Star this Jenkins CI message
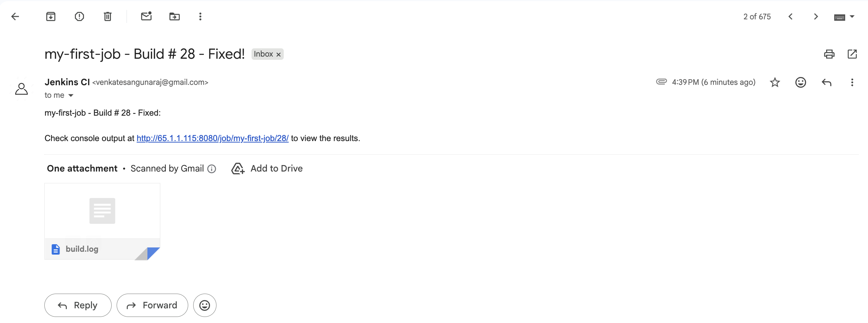Viewport: 868px width, 323px height. pyautogui.click(x=775, y=82)
